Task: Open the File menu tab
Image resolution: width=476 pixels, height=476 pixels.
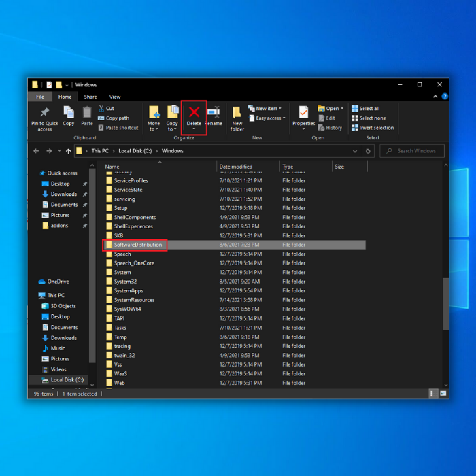Action: [40, 97]
